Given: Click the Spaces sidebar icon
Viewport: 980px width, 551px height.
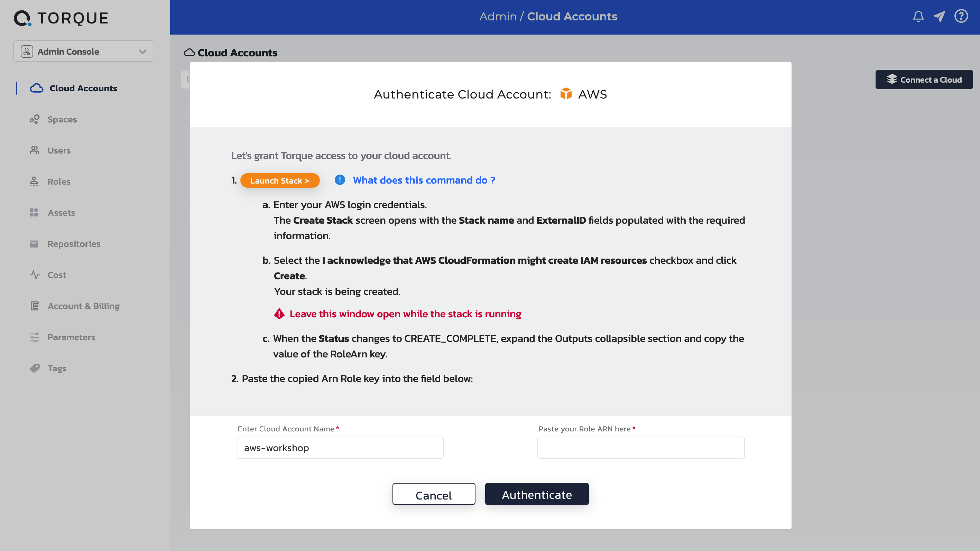Looking at the screenshot, I should pyautogui.click(x=34, y=119).
